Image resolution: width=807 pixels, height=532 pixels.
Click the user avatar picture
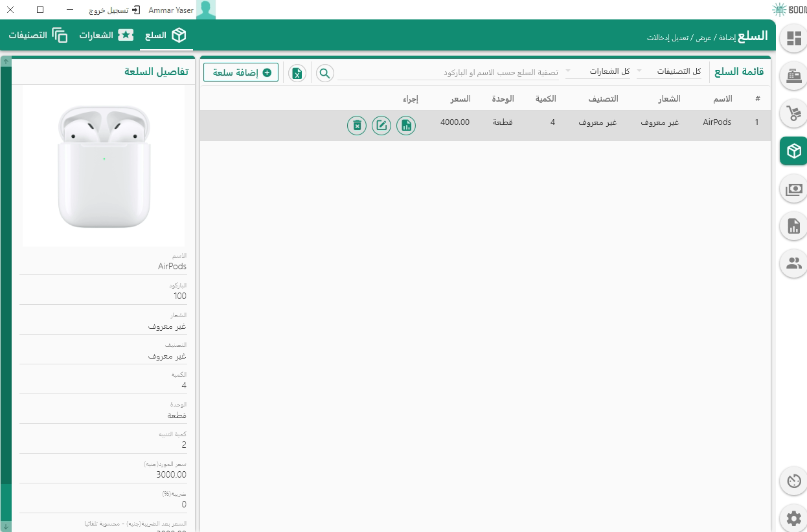[206, 10]
